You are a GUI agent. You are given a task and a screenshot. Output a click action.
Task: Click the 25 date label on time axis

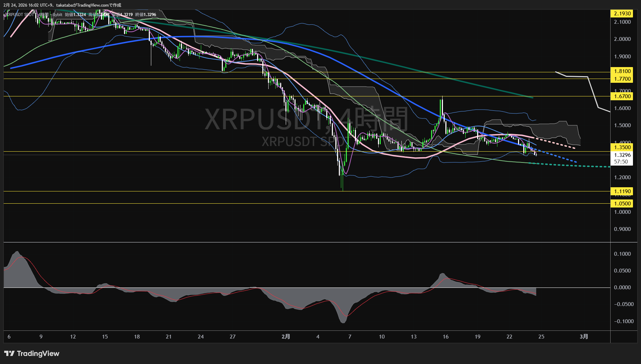541,337
